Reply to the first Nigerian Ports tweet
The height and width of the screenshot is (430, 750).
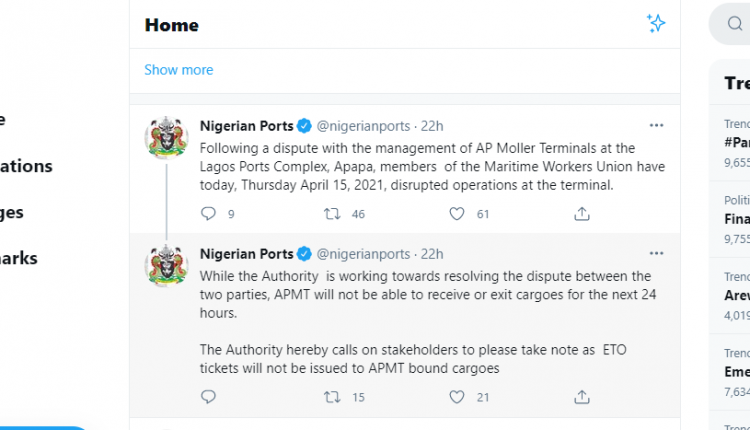coord(208,213)
